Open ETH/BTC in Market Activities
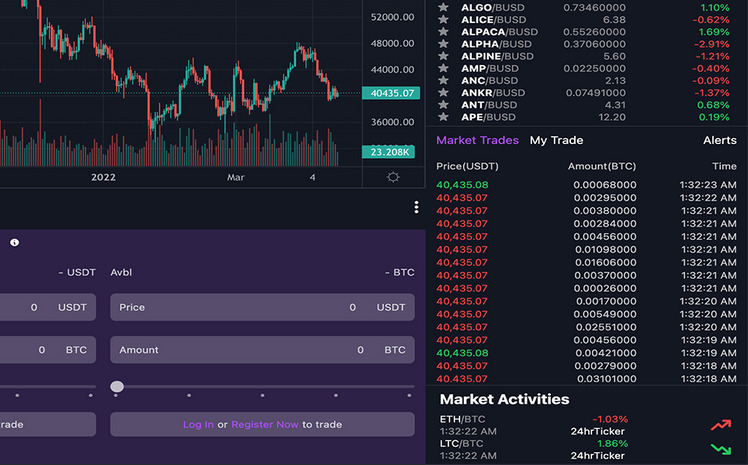This screenshot has width=748, height=465. [462, 419]
